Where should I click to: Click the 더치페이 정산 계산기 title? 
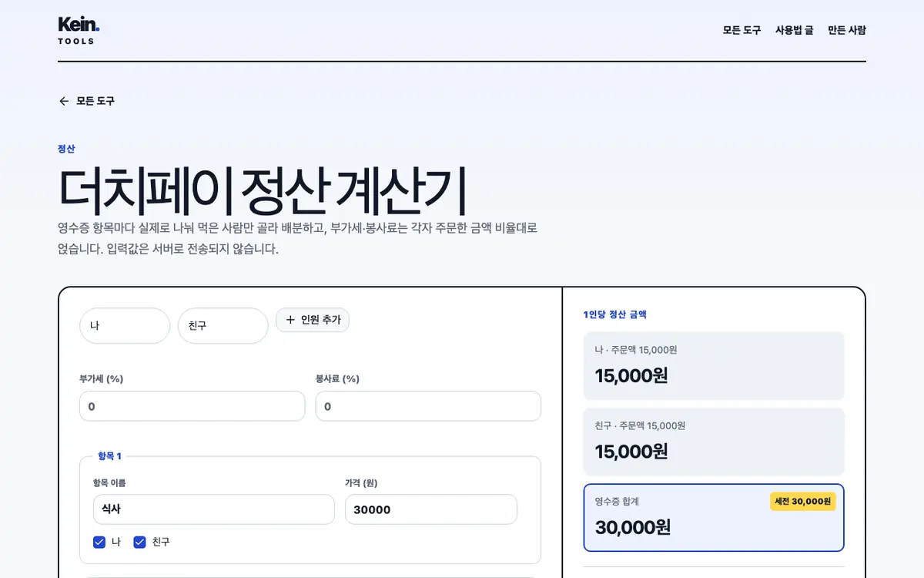[x=263, y=191]
